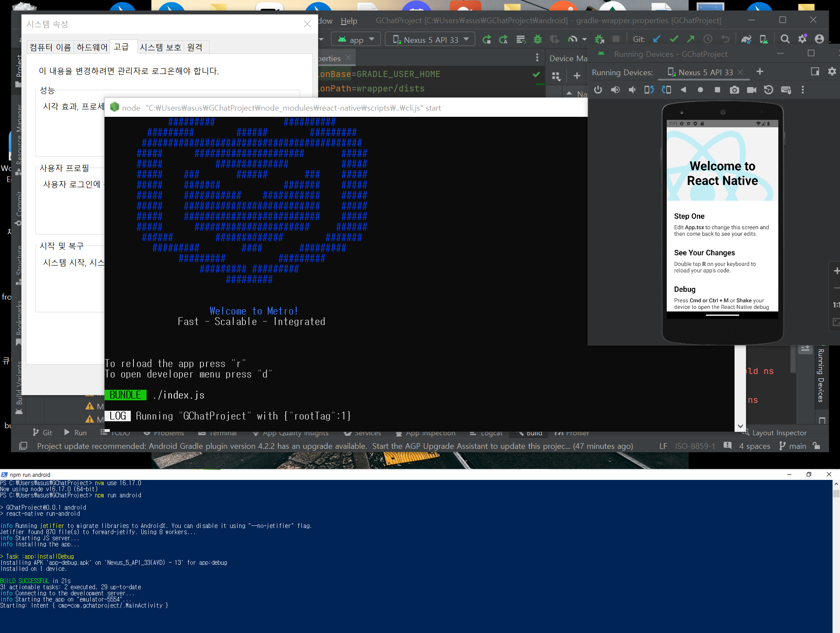Open 4 spaces indent selector
The width and height of the screenshot is (840, 633).
point(754,446)
